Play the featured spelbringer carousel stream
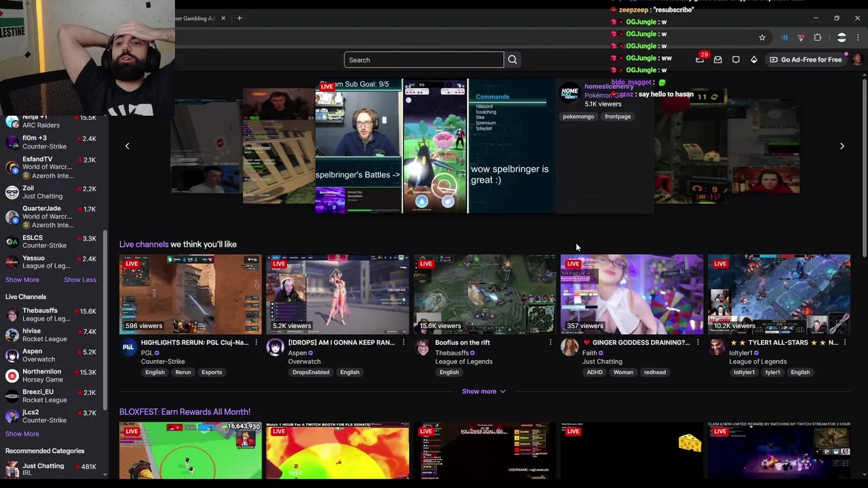 coord(435,146)
